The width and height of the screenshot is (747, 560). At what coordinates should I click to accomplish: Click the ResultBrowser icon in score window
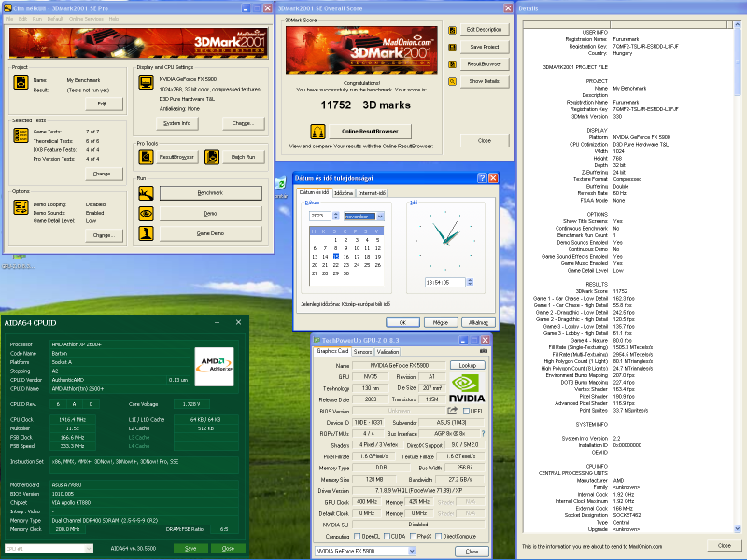click(x=452, y=64)
